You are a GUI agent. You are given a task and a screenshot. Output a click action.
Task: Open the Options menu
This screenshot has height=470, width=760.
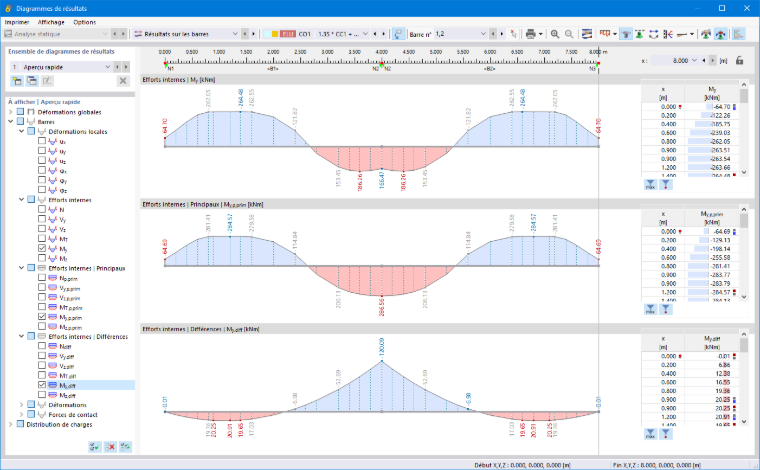click(x=84, y=22)
